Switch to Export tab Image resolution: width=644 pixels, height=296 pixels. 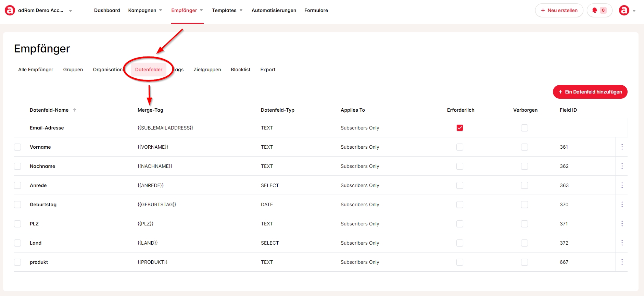(268, 70)
